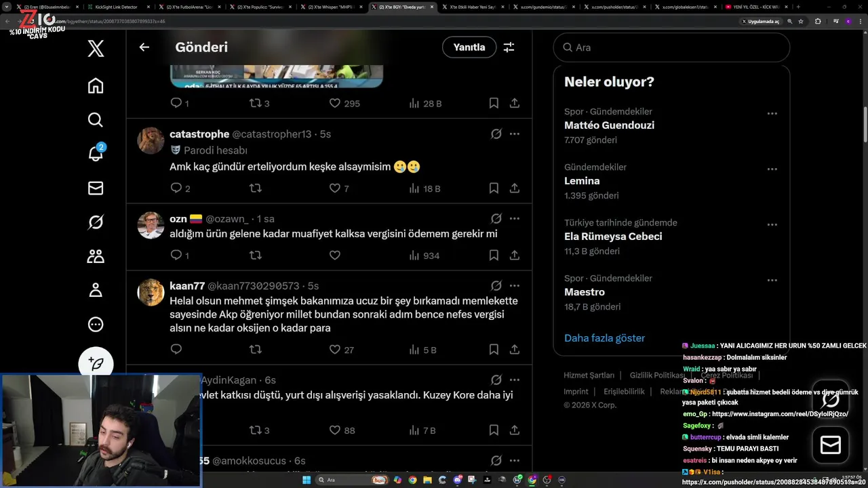Image resolution: width=868 pixels, height=488 pixels.
Task: Go back with the arrow beside Gönderi
Action: [144, 47]
